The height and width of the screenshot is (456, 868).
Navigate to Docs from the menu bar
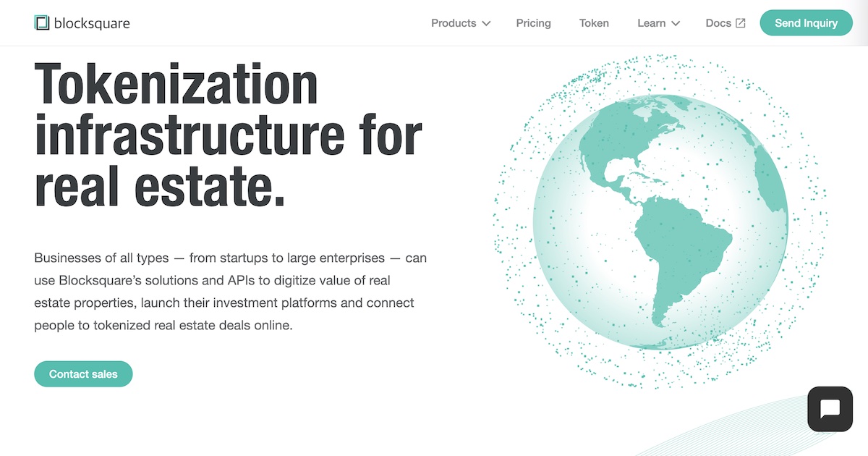click(x=717, y=22)
